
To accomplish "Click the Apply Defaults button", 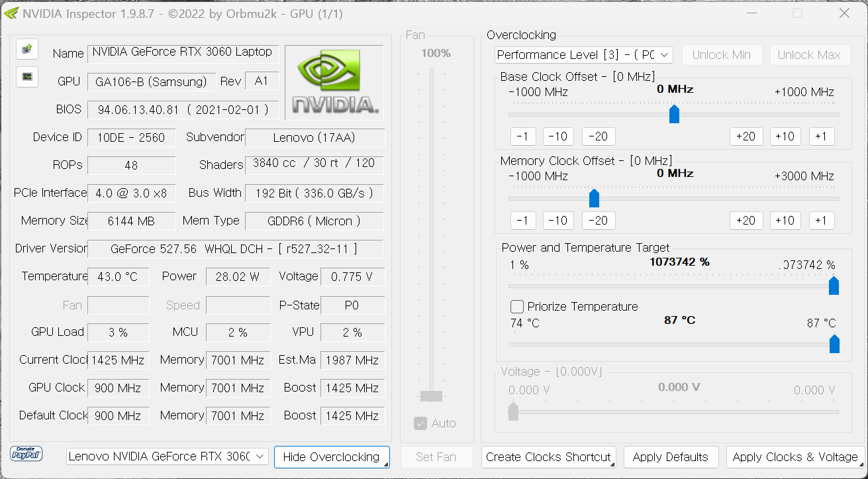I will click(671, 457).
